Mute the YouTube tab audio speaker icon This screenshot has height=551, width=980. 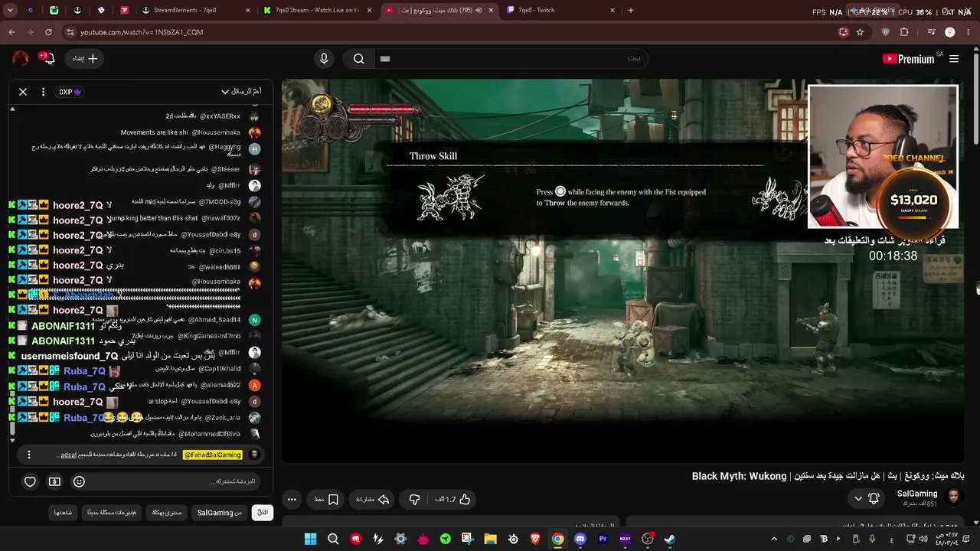click(479, 11)
